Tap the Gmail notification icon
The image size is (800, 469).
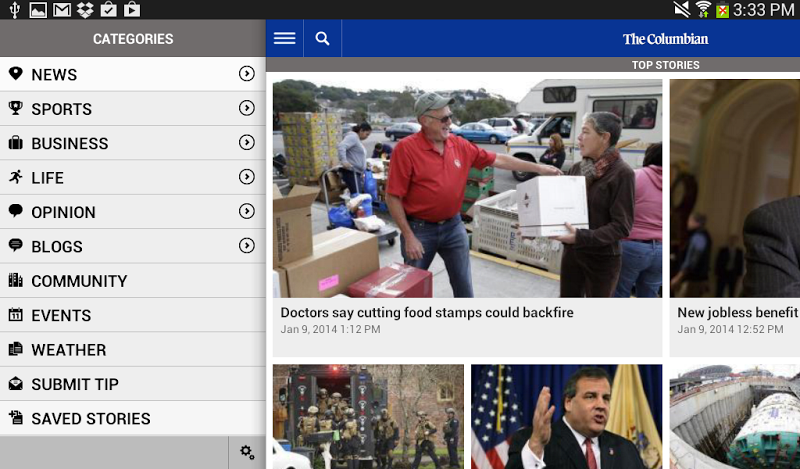pyautogui.click(x=62, y=10)
